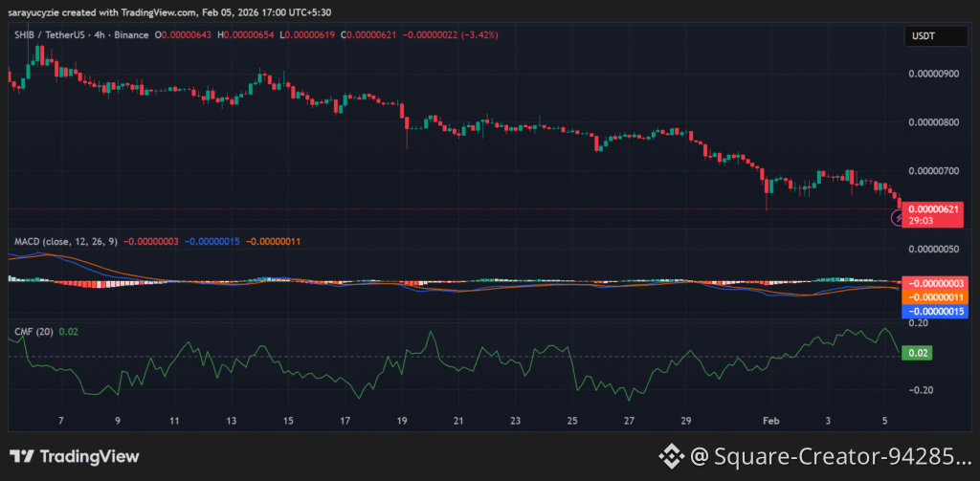Click the TradingView logo
980x481 pixels.
pos(75,457)
